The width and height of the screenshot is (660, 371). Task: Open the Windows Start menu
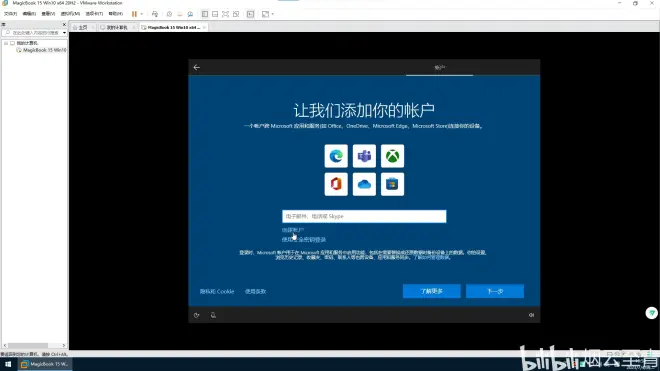(x=8, y=364)
